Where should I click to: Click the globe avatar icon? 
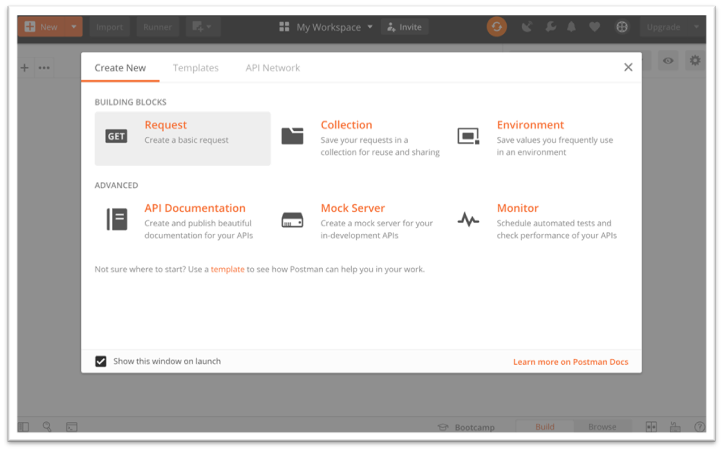coord(622,27)
